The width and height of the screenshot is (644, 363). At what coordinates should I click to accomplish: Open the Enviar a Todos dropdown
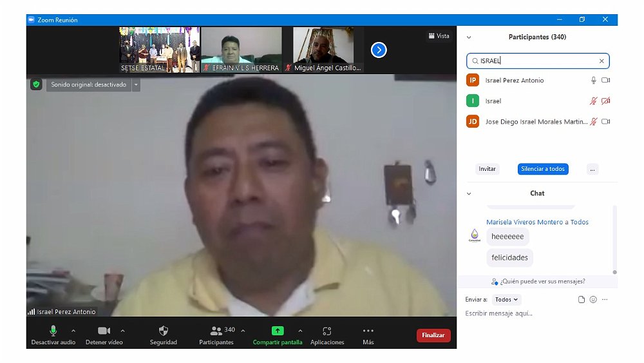coord(506,300)
